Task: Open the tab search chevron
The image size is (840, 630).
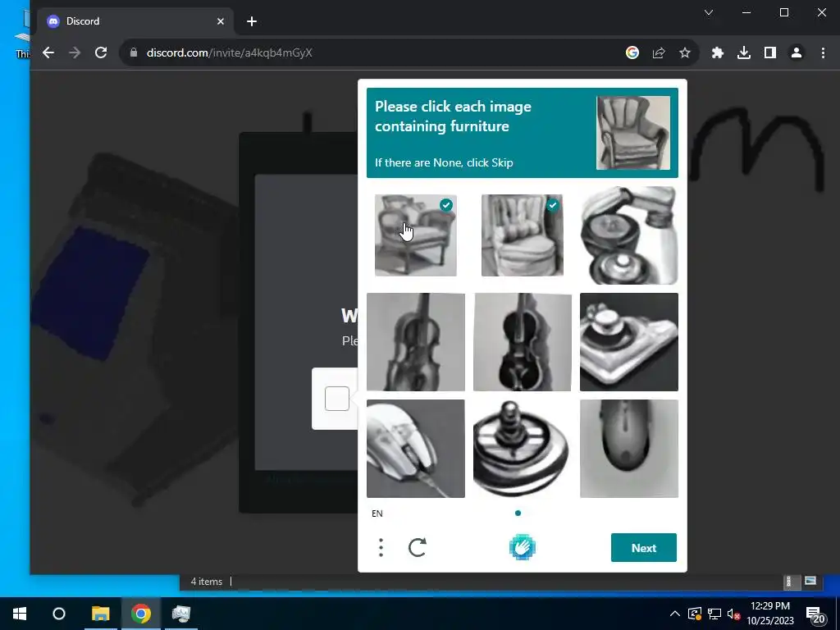Action: click(x=709, y=12)
